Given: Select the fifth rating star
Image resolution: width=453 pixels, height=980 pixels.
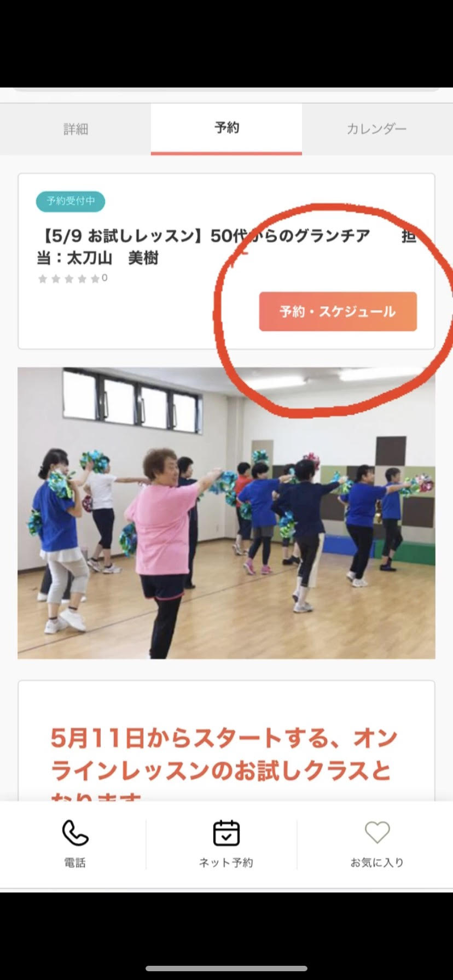Looking at the screenshot, I should coord(95,279).
